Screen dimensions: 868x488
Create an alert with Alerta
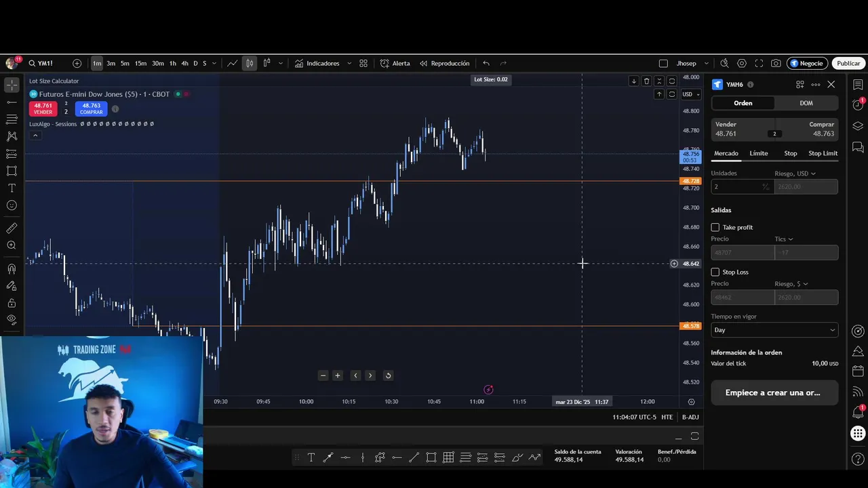(395, 63)
